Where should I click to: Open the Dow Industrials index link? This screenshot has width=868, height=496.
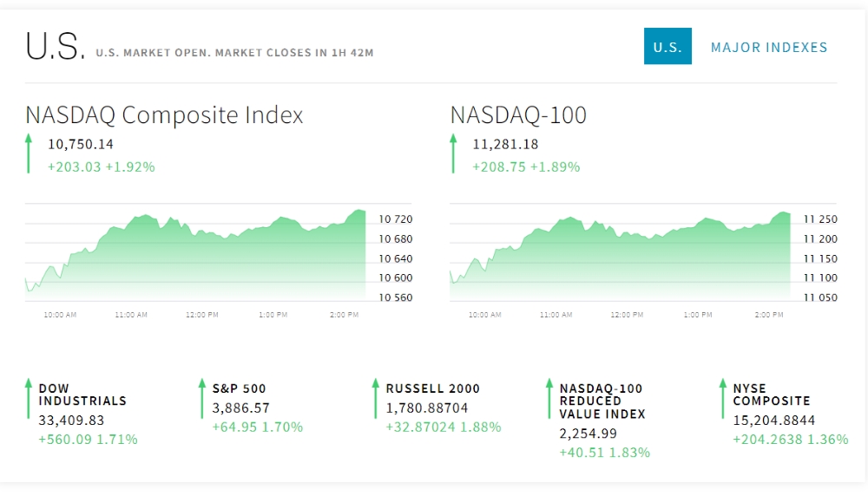[82, 395]
